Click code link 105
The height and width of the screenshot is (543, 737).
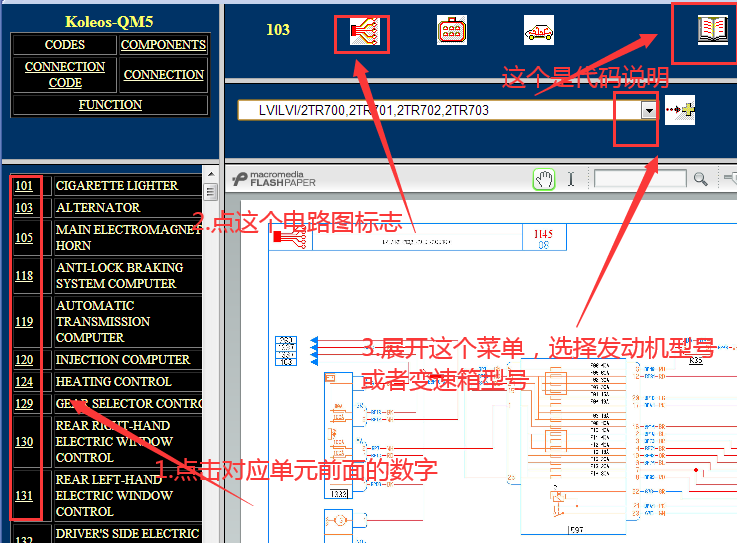tap(24, 237)
